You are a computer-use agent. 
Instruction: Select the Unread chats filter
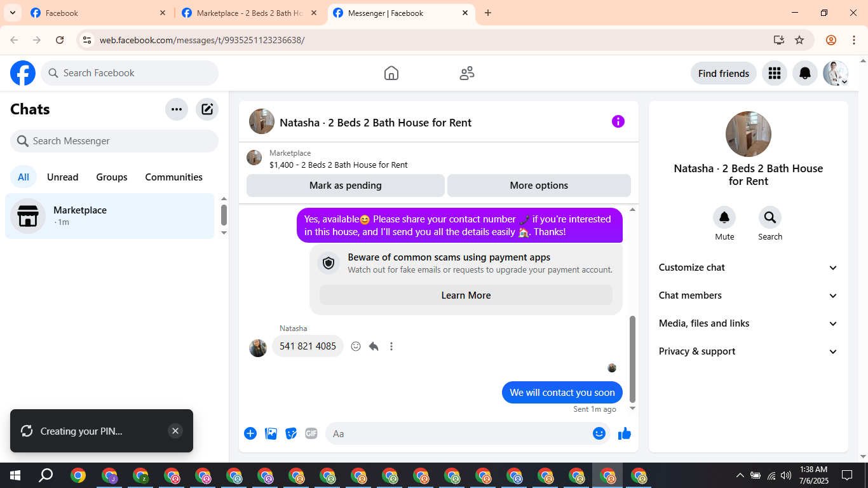pyautogui.click(x=63, y=177)
